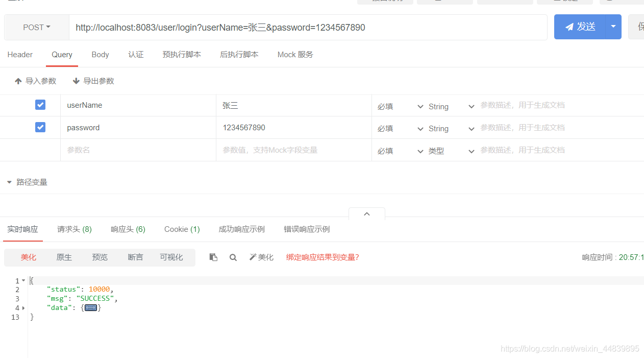This screenshot has width=644, height=358.
Task: Click the "SUCCESS" msg value
Action: 95,299
